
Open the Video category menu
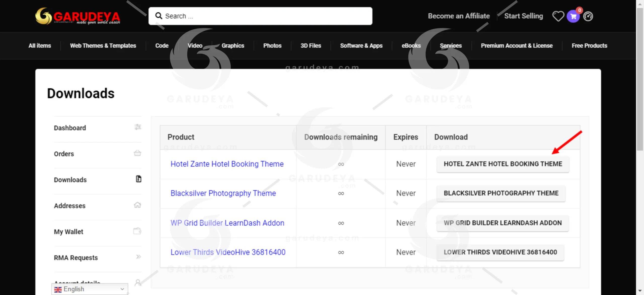click(195, 46)
